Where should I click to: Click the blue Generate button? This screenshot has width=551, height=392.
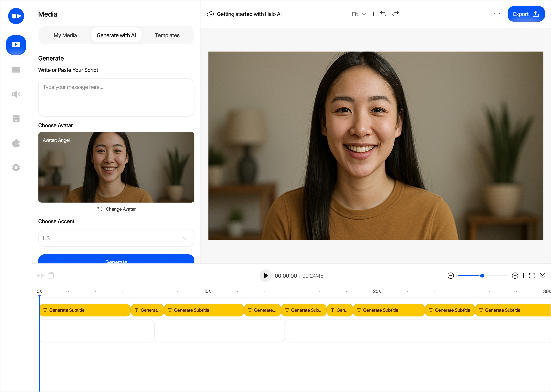tap(116, 259)
